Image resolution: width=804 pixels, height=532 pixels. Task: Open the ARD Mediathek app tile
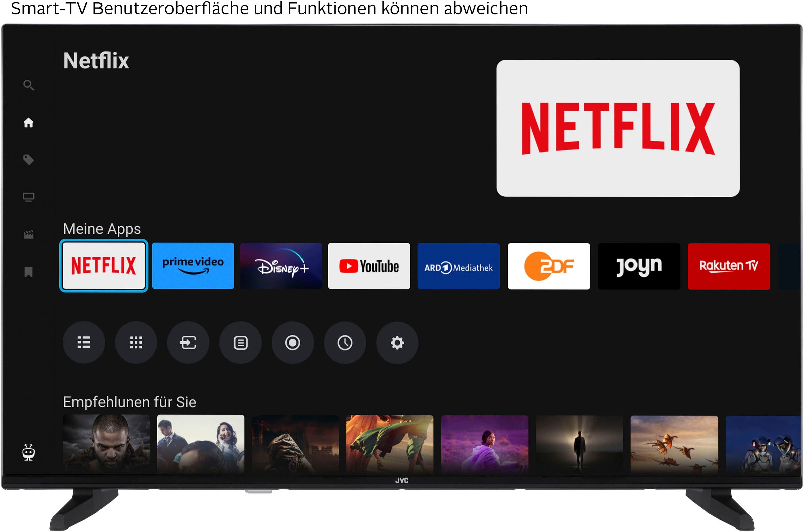[x=459, y=267]
